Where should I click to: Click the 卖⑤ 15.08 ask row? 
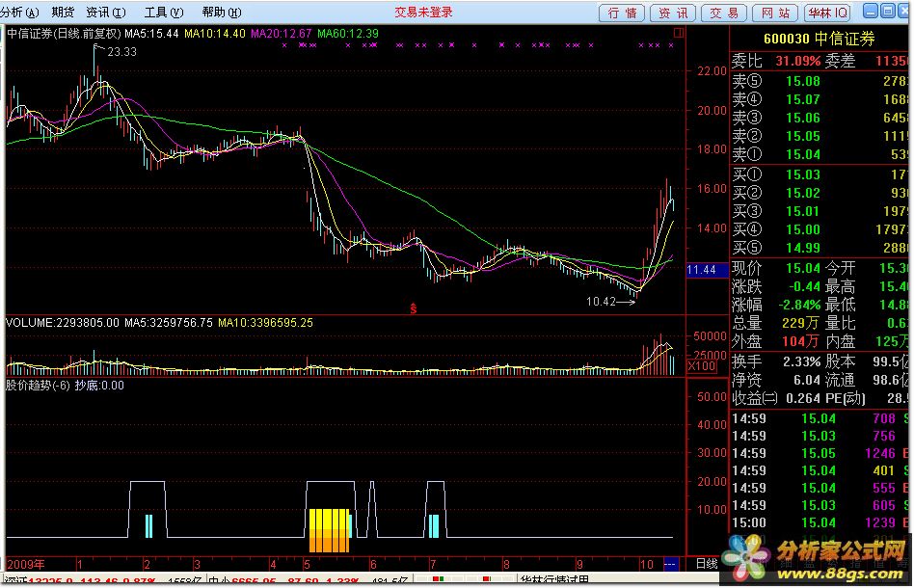pyautogui.click(x=819, y=81)
